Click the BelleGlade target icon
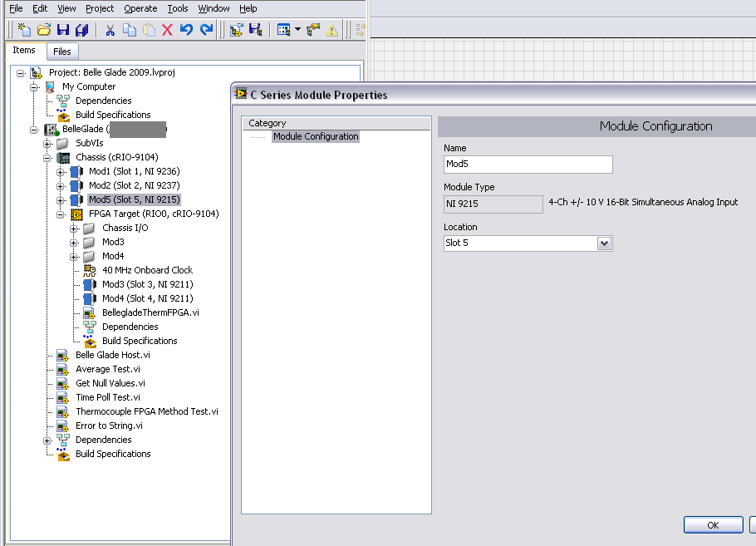This screenshot has height=546, width=756. coord(52,130)
